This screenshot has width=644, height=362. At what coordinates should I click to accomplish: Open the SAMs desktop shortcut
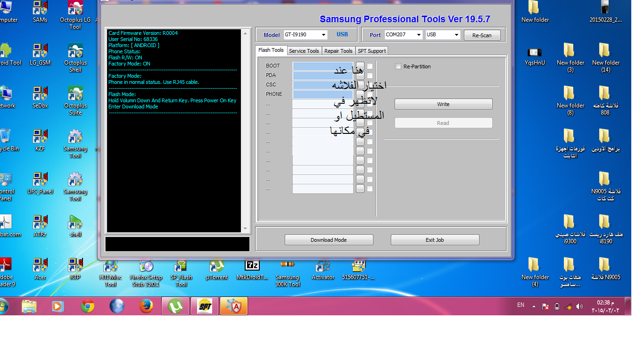click(x=40, y=12)
